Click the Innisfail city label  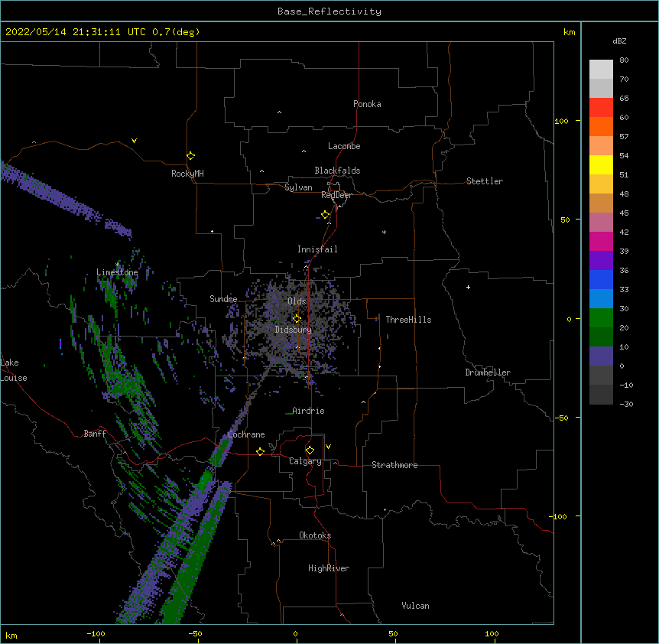click(317, 249)
